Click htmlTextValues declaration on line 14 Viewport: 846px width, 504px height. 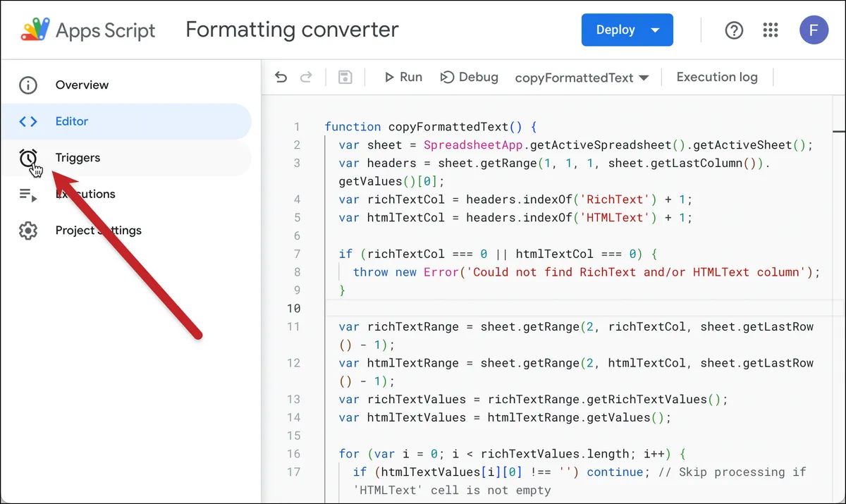click(505, 417)
